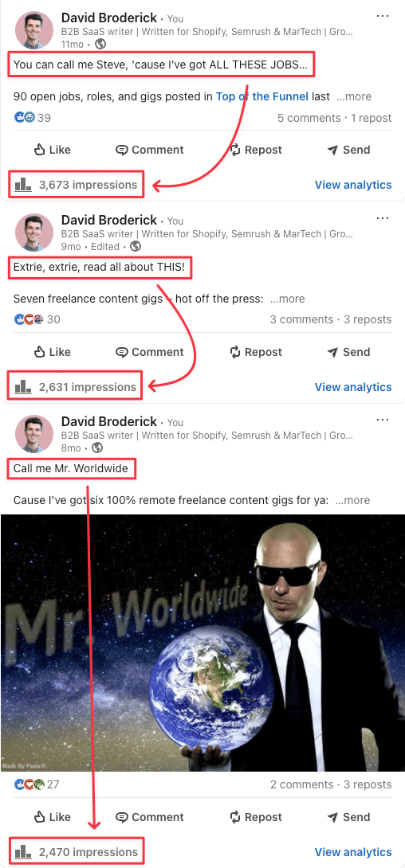
Task: Open three-dot menu on the Steve post
Action: (383, 16)
